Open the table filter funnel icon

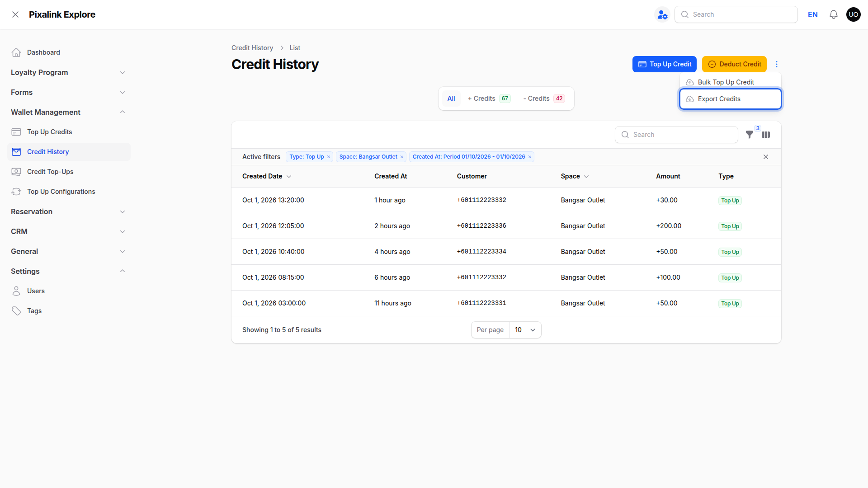pyautogui.click(x=750, y=135)
